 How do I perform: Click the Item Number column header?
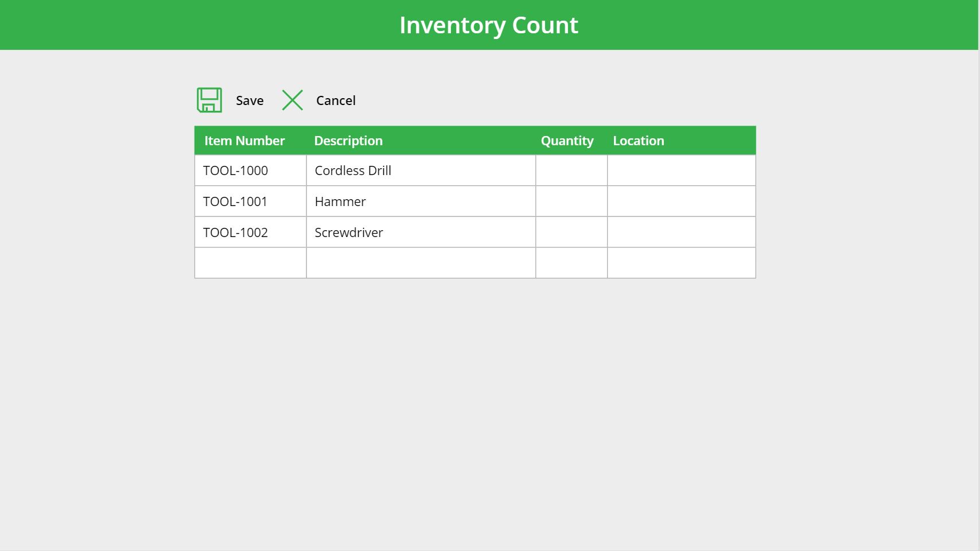245,141
